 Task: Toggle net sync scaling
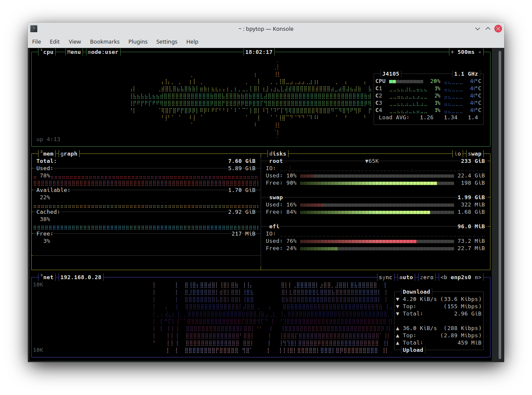385,277
